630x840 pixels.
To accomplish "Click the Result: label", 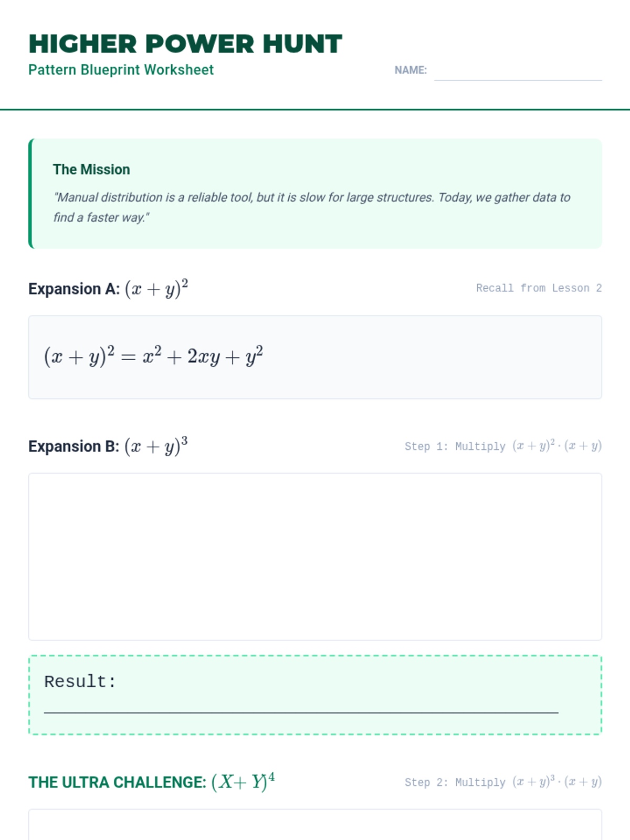I will 80,681.
